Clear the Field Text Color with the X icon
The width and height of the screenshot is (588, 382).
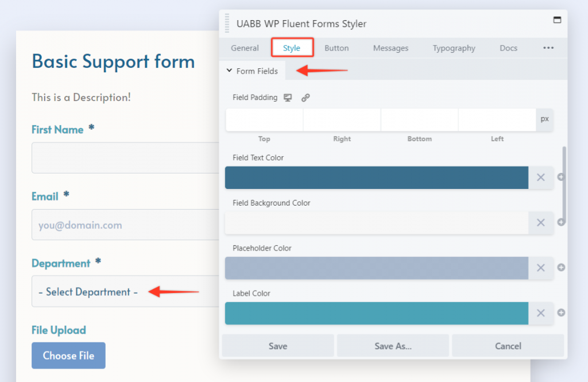[x=540, y=178]
